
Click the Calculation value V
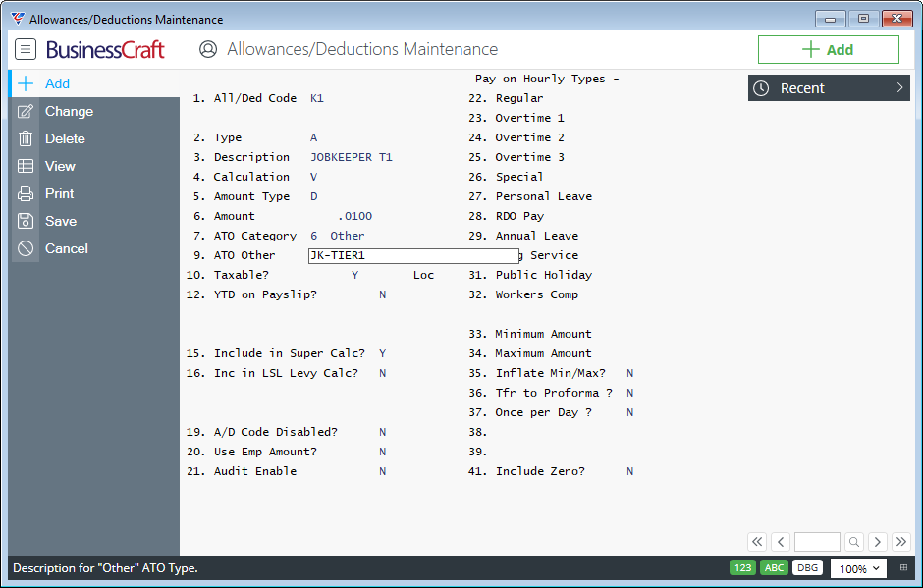(x=314, y=177)
